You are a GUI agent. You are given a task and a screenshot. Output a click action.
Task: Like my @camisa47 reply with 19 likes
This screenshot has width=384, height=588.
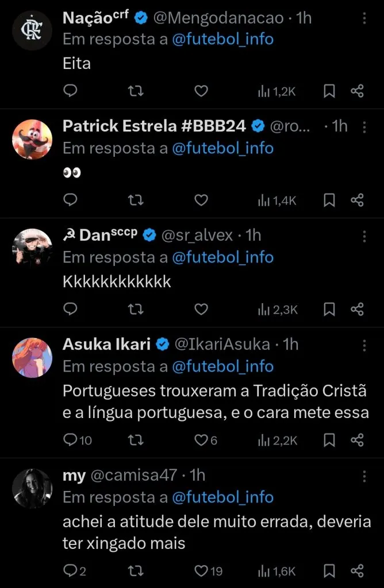tap(208, 571)
